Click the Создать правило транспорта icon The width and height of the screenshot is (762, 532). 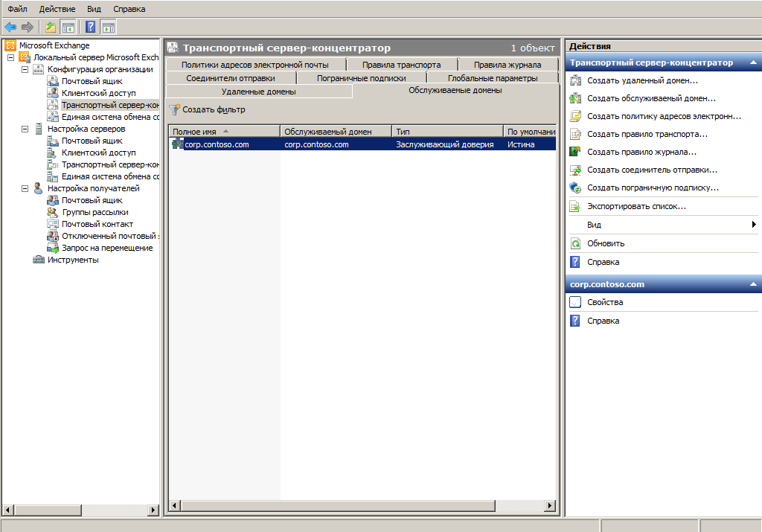click(x=575, y=134)
